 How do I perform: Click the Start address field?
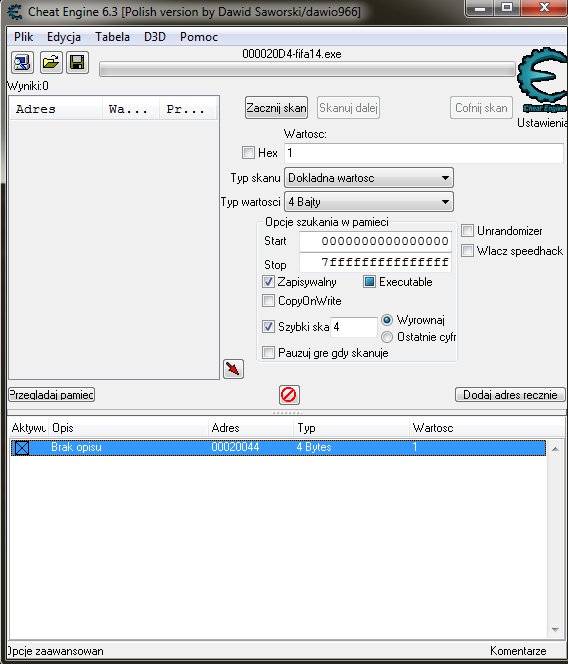click(375, 241)
